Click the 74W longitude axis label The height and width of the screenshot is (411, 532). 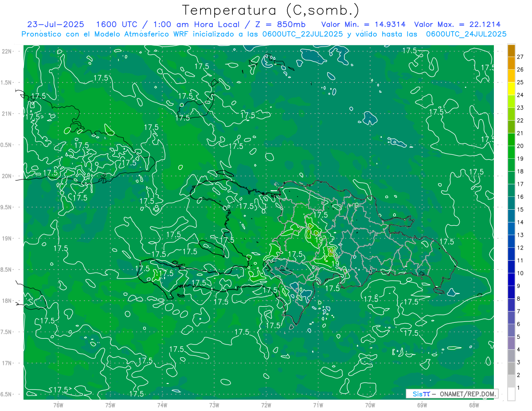pyautogui.click(x=162, y=405)
